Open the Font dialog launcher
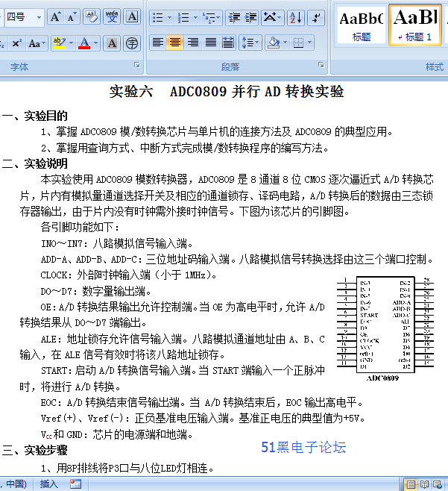Viewport: 448px width, 491px height. [x=136, y=65]
